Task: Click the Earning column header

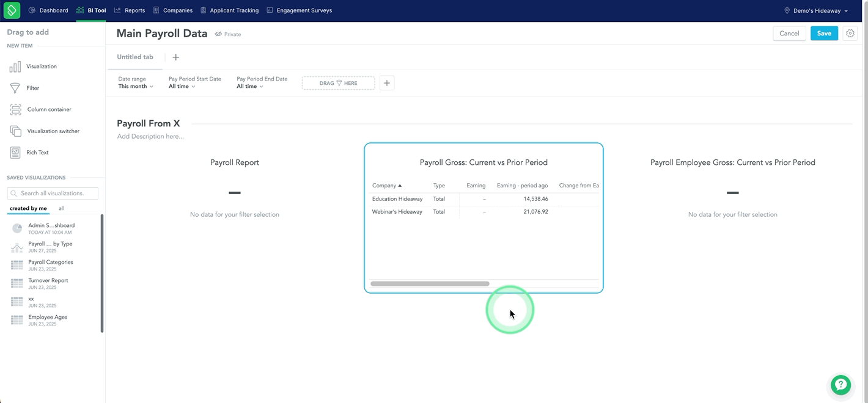Action: coord(476,186)
